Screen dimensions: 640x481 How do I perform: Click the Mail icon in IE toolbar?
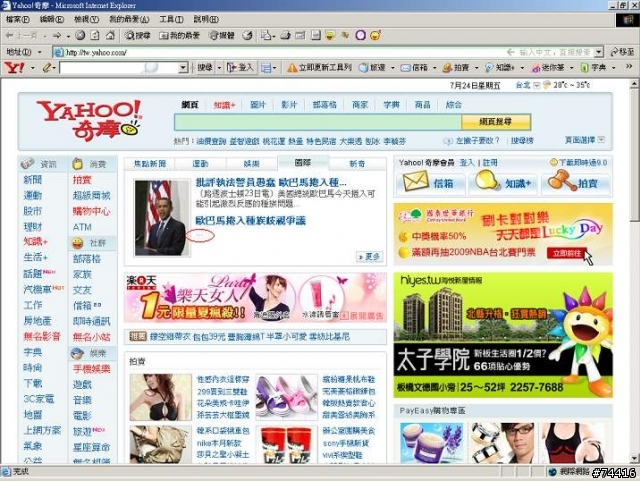click(x=267, y=36)
